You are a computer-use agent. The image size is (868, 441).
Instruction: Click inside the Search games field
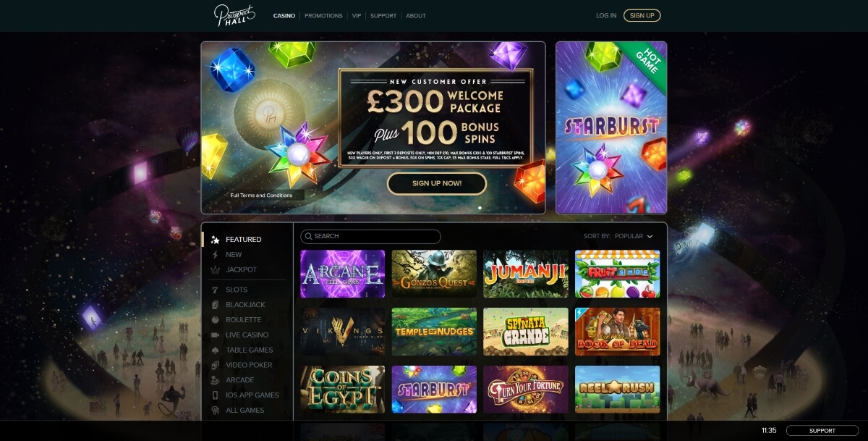pyautogui.click(x=370, y=236)
